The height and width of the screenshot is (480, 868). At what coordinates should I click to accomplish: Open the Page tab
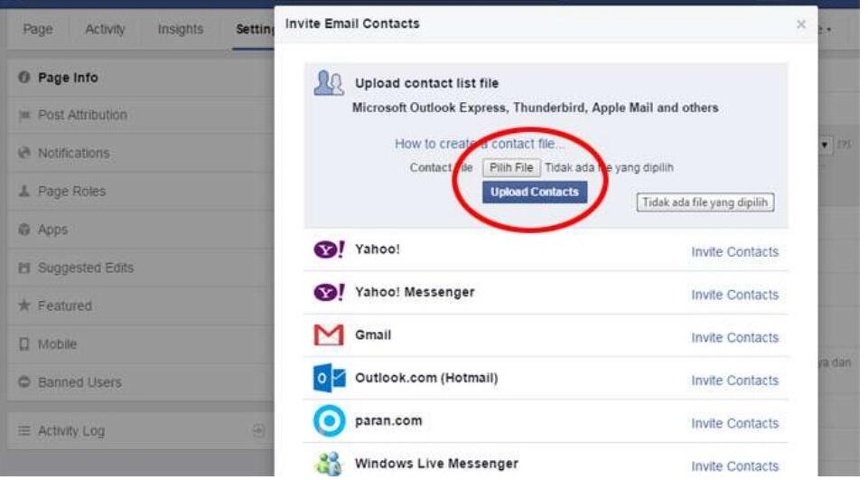[38, 29]
